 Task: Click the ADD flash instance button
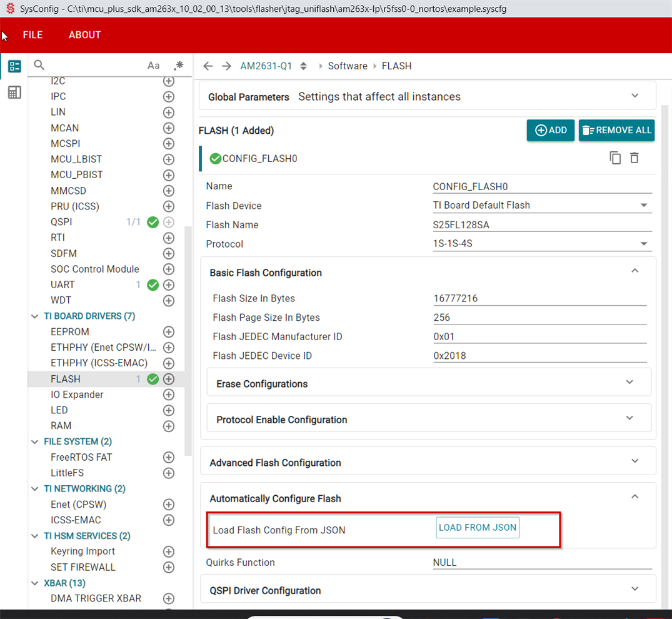point(550,130)
